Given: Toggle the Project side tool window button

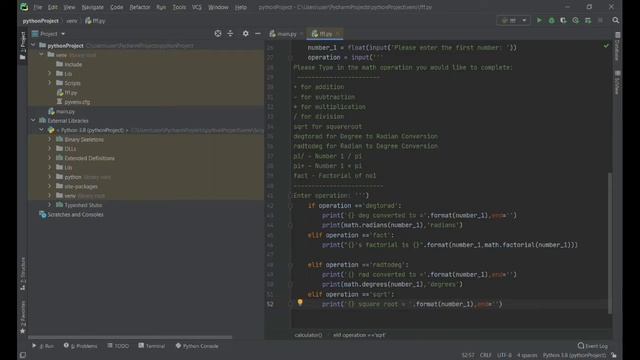Looking at the screenshot, I should pos(23,46).
